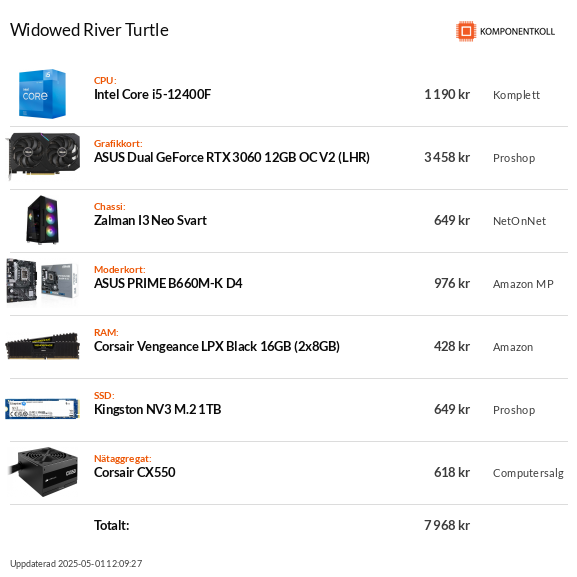Open the Corsair Vengeance LPX Black link
This screenshot has width=577, height=577.
217,347
